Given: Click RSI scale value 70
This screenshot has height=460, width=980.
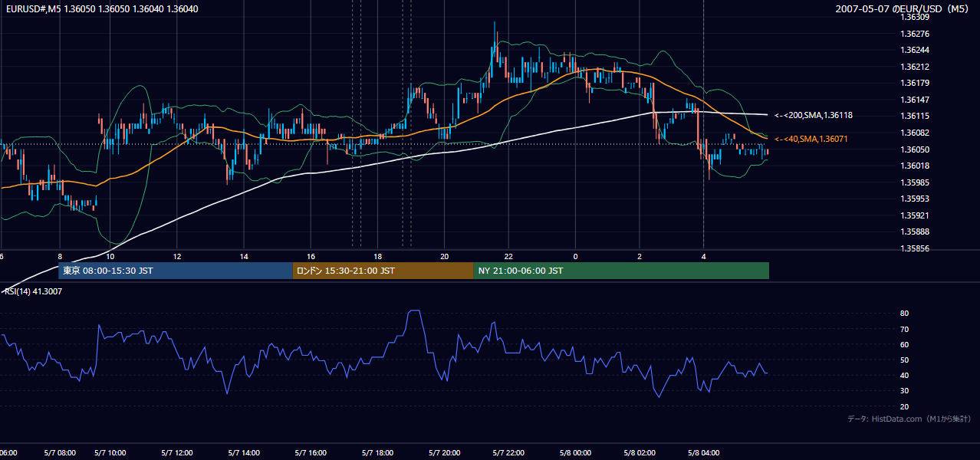Looking at the screenshot, I should [905, 329].
